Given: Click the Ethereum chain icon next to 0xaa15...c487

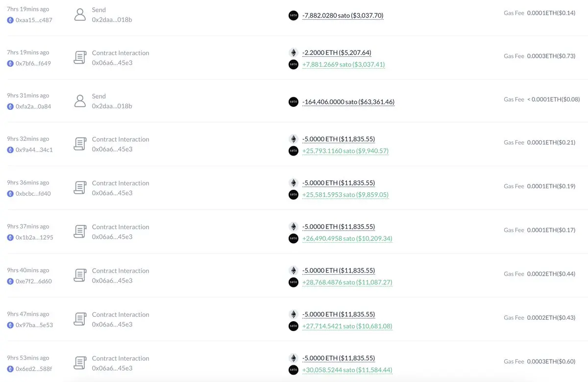Looking at the screenshot, I should pyautogui.click(x=10, y=20).
